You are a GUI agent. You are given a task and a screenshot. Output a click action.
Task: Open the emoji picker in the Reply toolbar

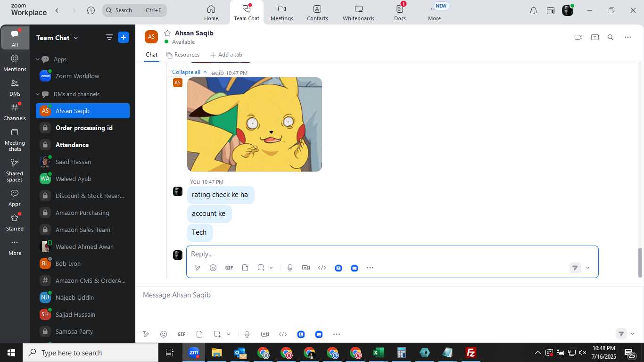[x=213, y=268]
